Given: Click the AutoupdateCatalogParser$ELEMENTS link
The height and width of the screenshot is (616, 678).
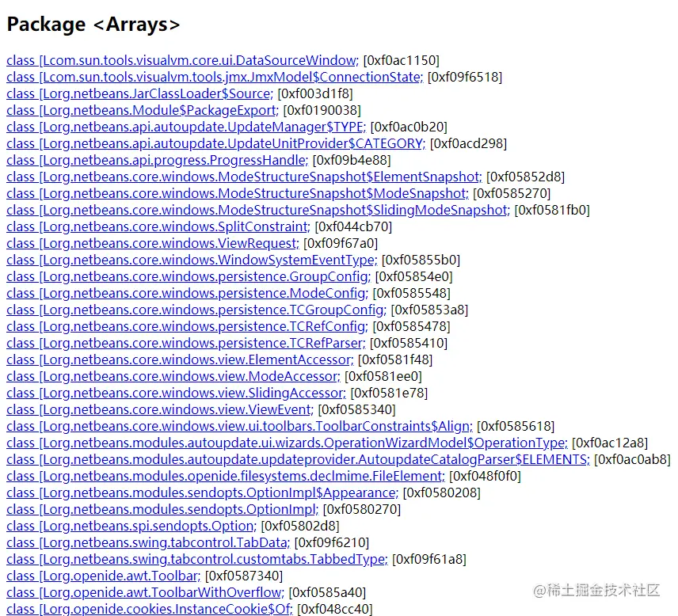Looking at the screenshot, I should [298, 460].
